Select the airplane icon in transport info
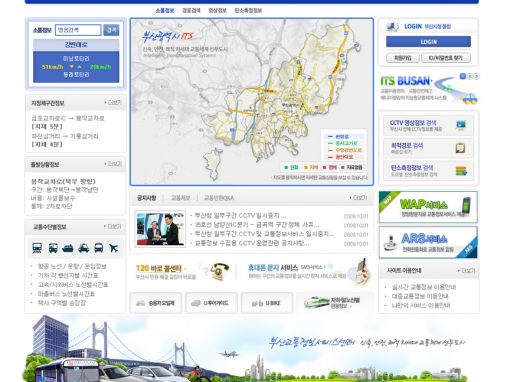Image resolution: width=510 pixels, height=382 pixels. (x=114, y=248)
